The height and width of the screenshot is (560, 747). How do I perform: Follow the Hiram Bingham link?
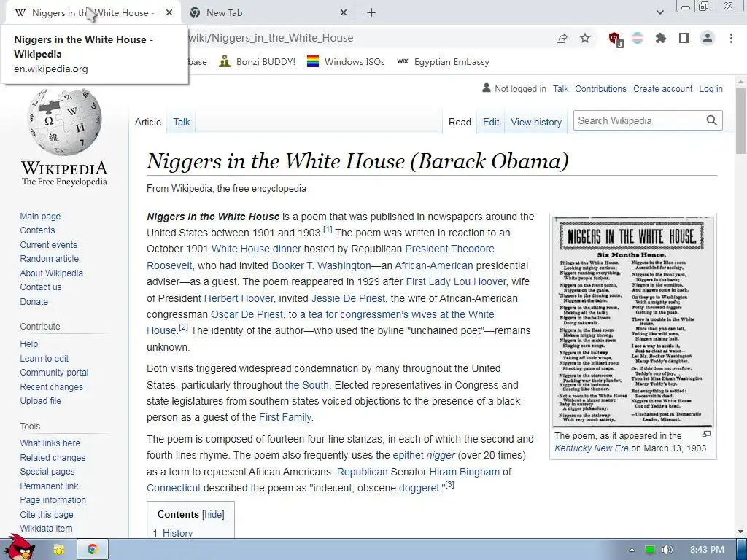[x=465, y=472]
